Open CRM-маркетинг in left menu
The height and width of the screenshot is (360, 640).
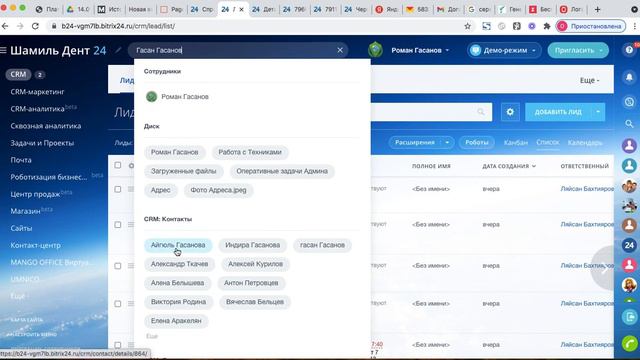38,92
